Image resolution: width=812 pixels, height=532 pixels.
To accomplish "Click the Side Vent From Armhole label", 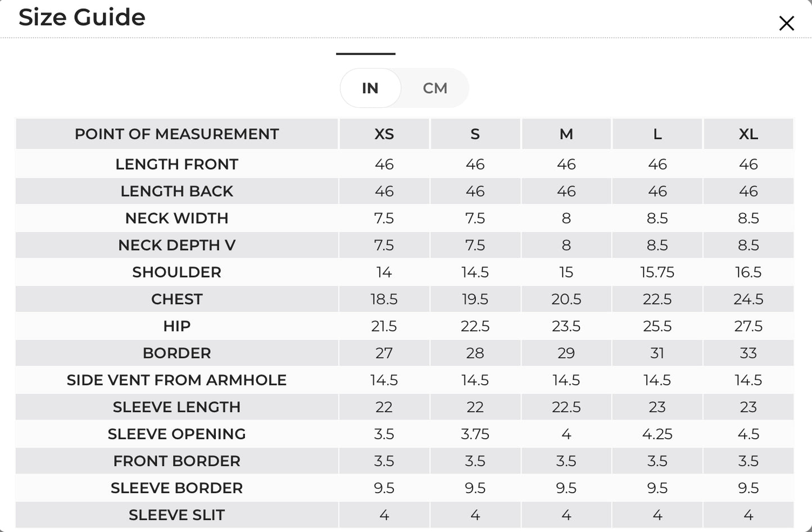I will click(177, 380).
